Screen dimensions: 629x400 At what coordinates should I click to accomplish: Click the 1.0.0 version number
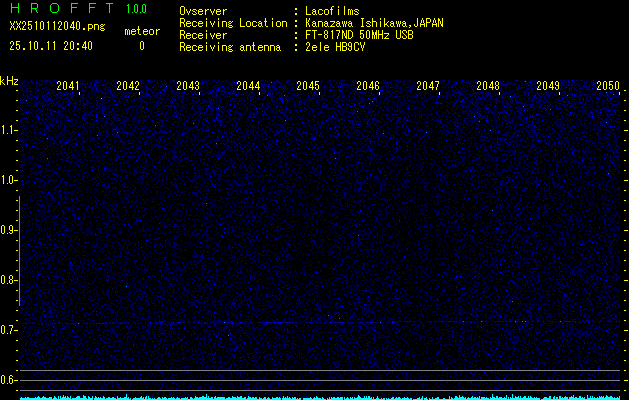[136, 9]
